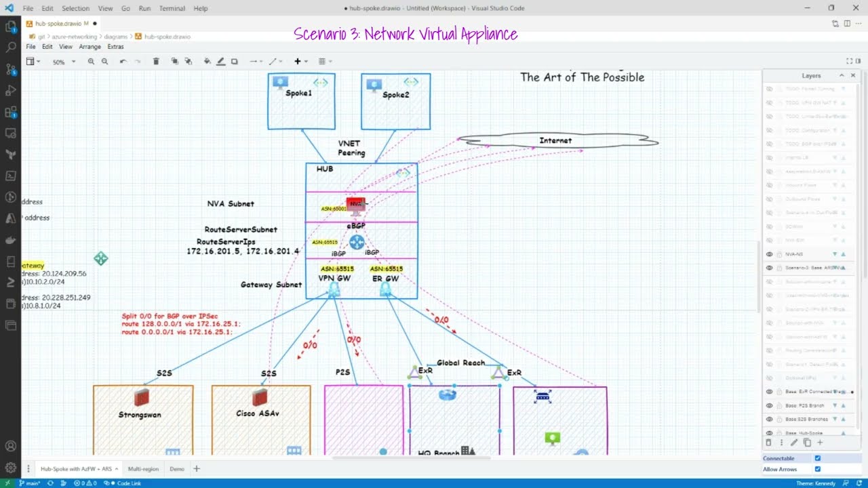Open the Explorer view in the activity bar
This screenshot has height=488, width=868.
pyautogui.click(x=11, y=26)
